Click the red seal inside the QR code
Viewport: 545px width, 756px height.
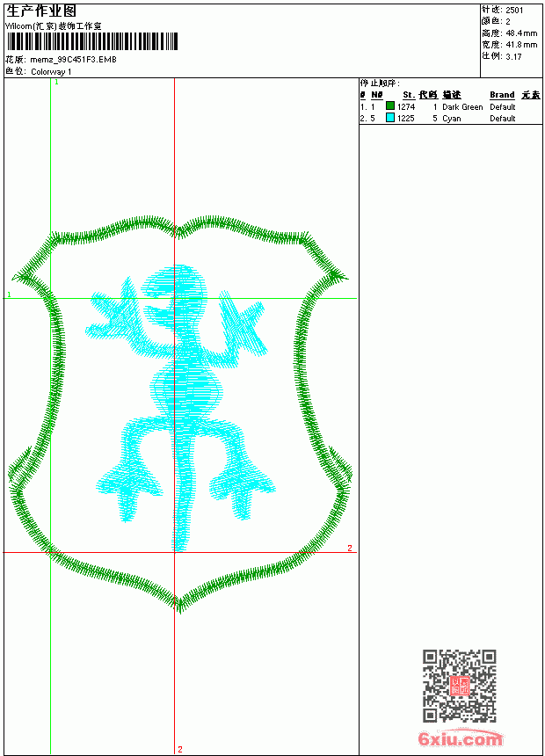click(460, 686)
